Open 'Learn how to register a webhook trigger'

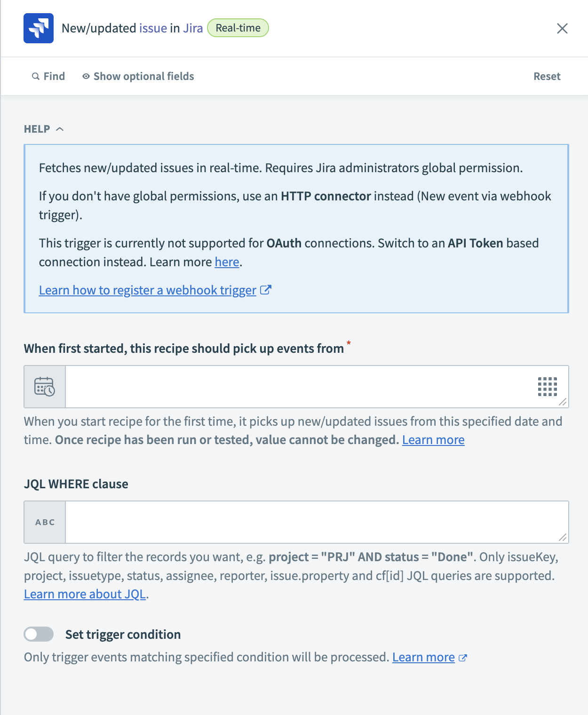148,290
